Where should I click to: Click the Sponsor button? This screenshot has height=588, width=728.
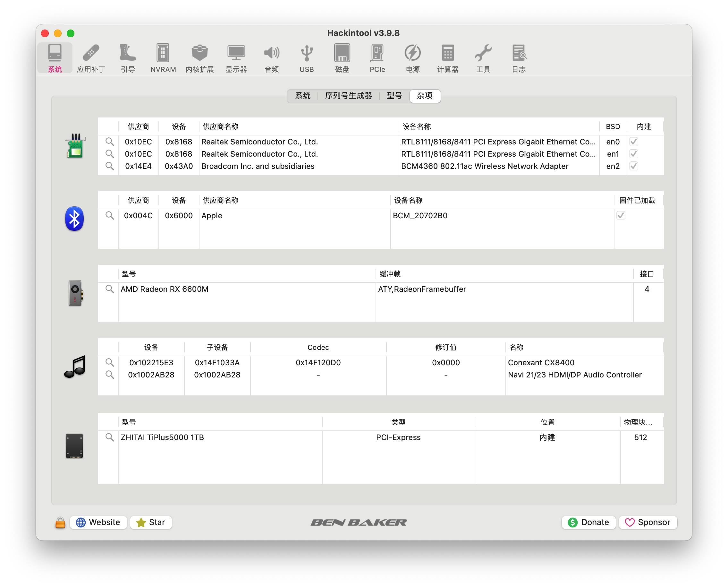pyautogui.click(x=648, y=522)
